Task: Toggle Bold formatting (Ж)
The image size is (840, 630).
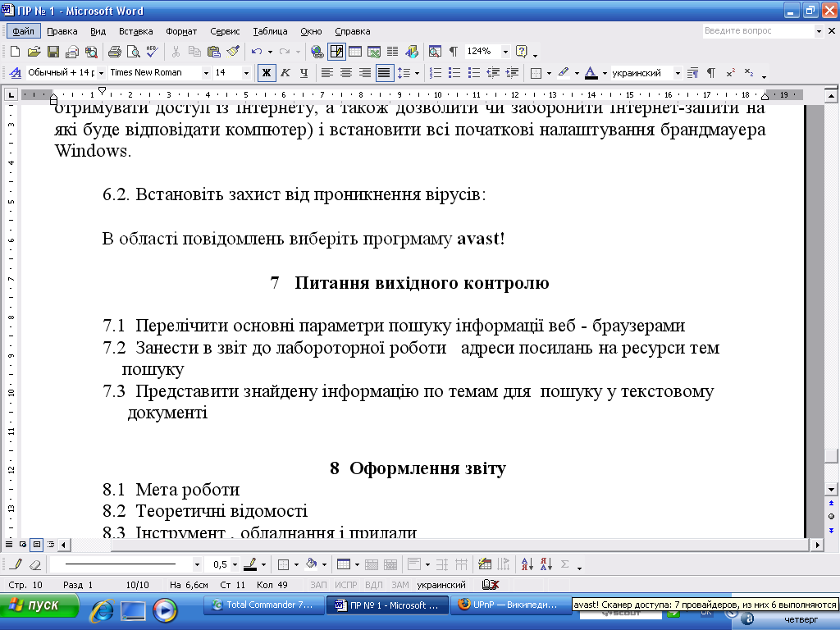Action: [267, 72]
